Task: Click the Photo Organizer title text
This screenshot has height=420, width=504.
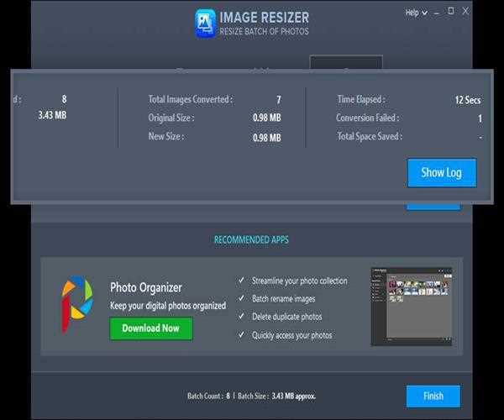Action: point(145,287)
